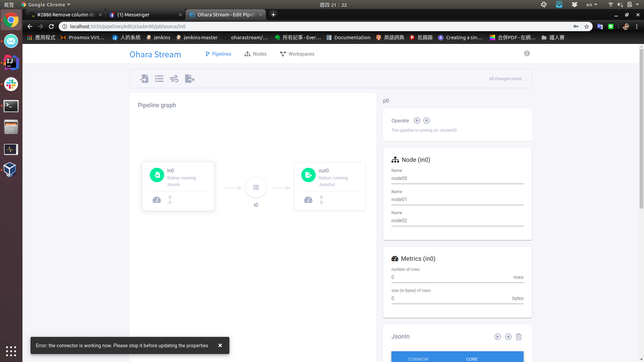Switch to the #2886 Remove column browser tab
This screenshot has width=644, height=362.
[x=65, y=15]
